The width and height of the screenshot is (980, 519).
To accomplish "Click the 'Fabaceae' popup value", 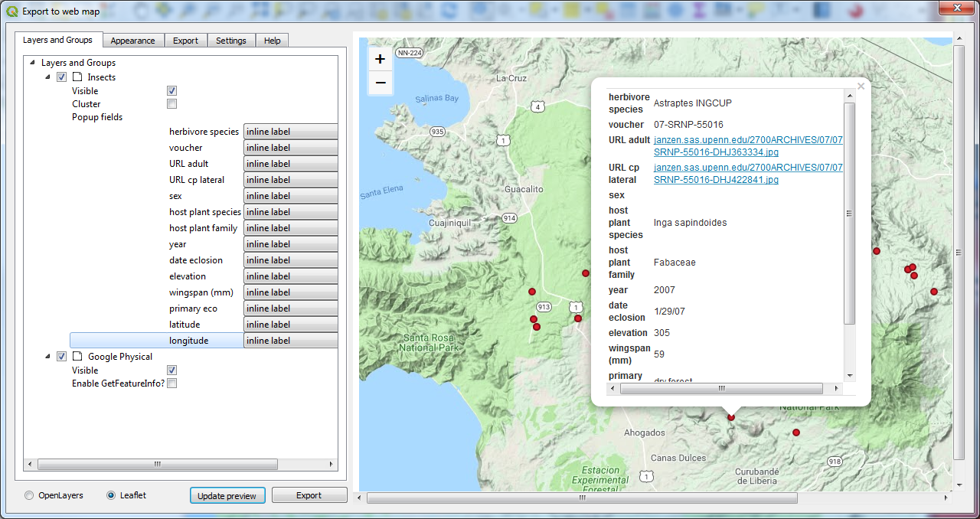I will (x=675, y=263).
